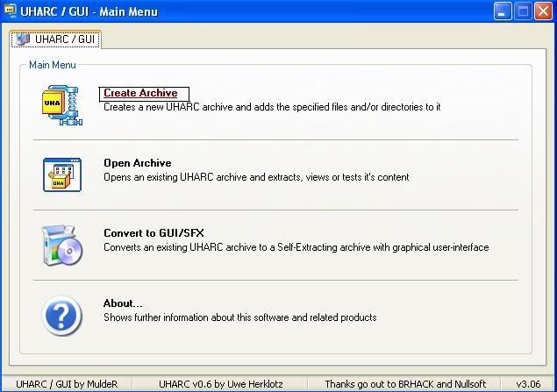The image size is (557, 392).
Task: Click the disabled maximize window button
Action: pos(523,11)
